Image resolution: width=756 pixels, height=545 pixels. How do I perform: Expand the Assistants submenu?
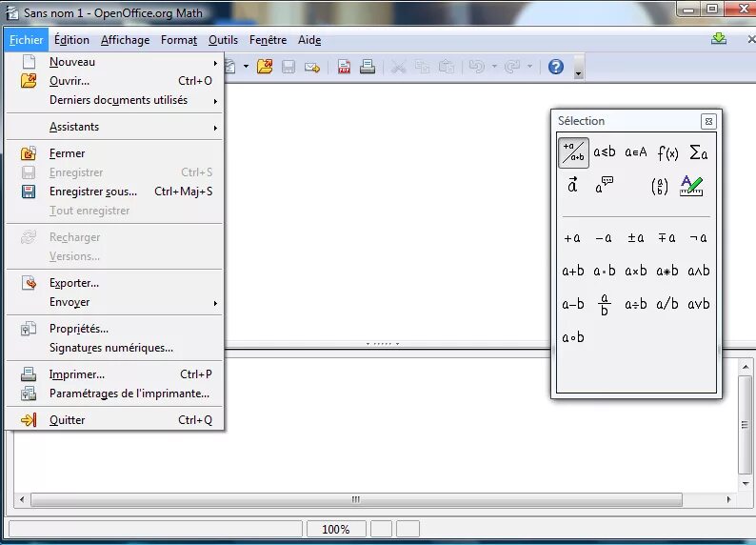pyautogui.click(x=114, y=127)
